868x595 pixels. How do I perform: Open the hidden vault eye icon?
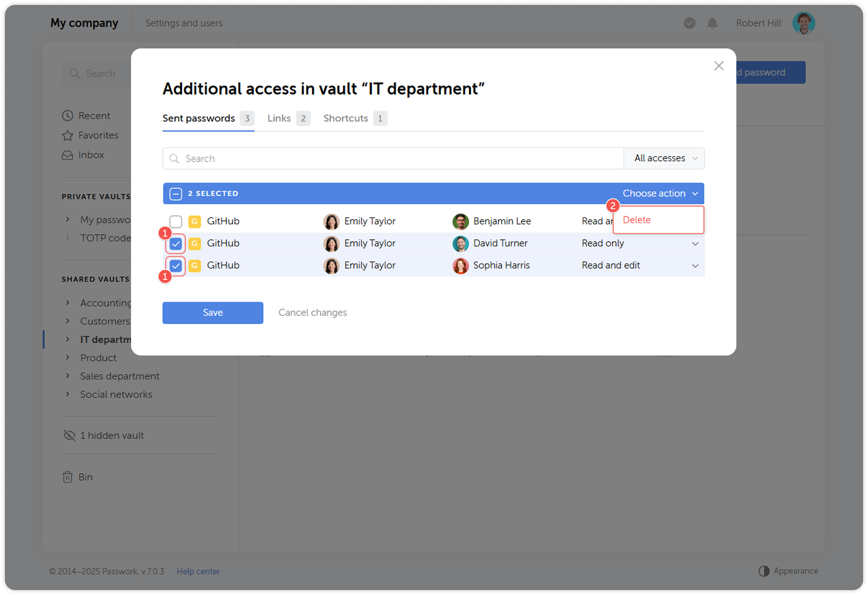(x=69, y=435)
